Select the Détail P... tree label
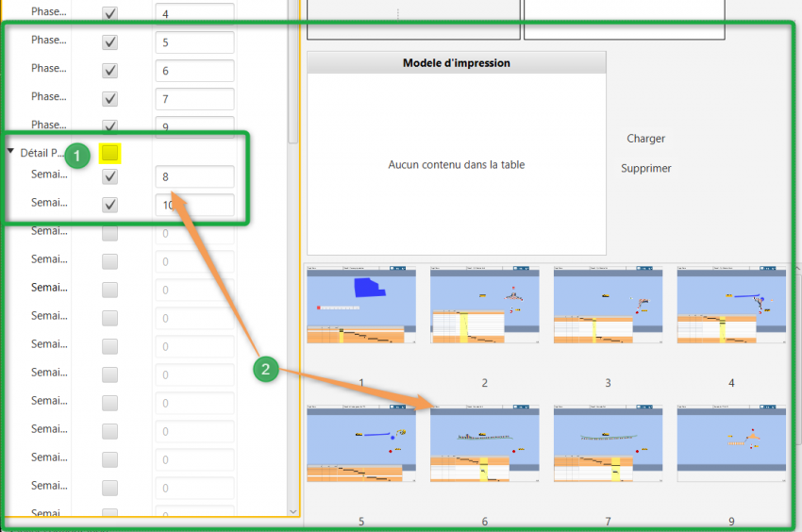802x532 pixels. [42, 153]
